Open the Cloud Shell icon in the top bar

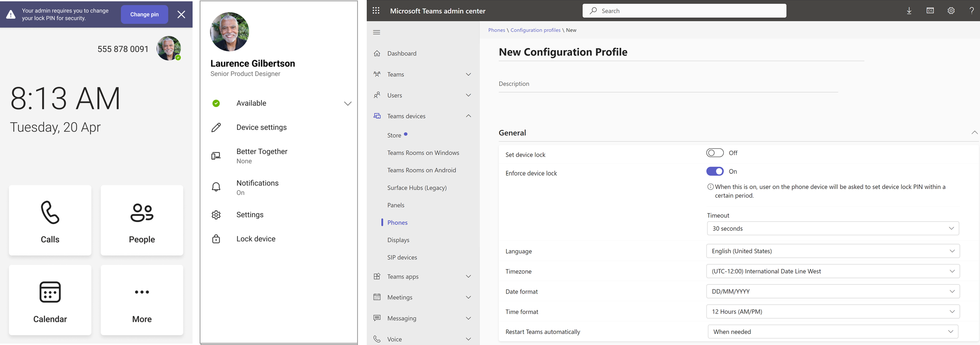point(930,11)
